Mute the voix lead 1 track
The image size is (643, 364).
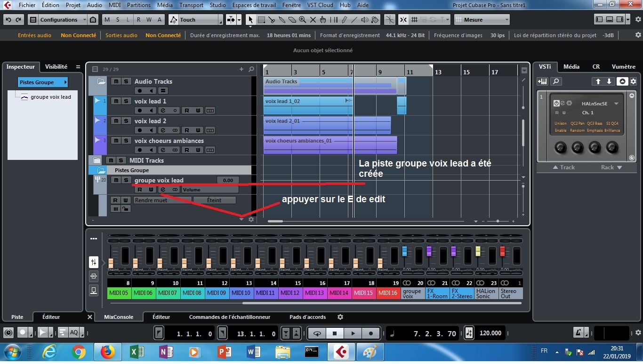[x=116, y=101]
